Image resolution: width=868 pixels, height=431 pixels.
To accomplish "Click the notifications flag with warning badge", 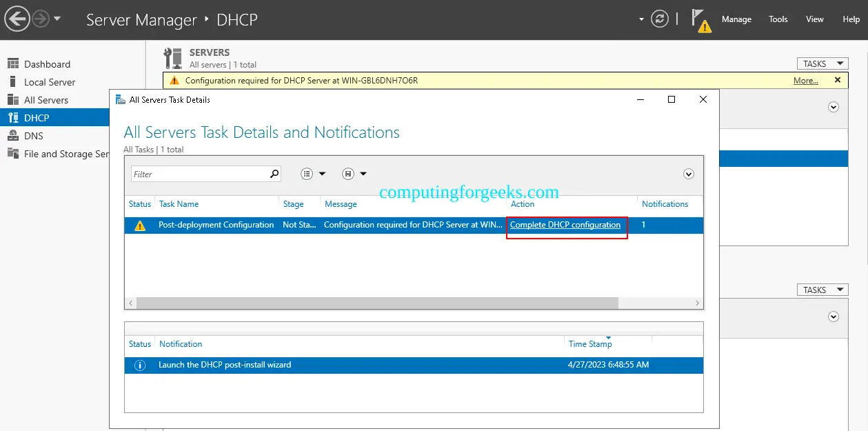I will tap(701, 19).
